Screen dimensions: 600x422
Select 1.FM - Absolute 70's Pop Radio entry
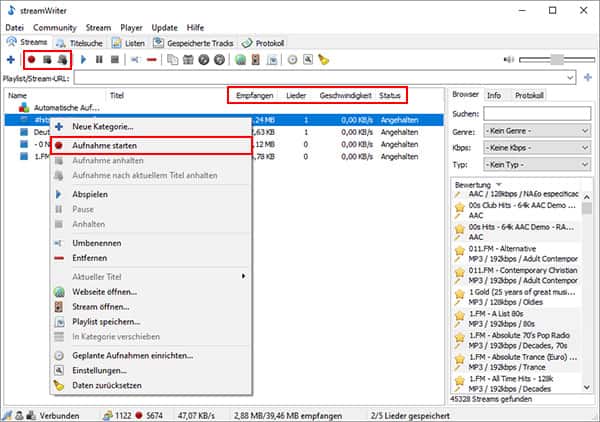[x=517, y=340]
